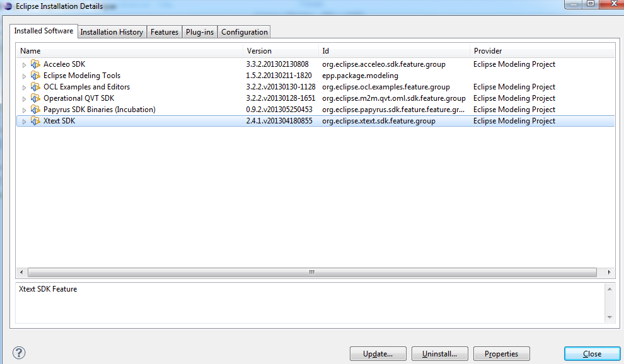Click the Eclipse logo in title bar

8,6
